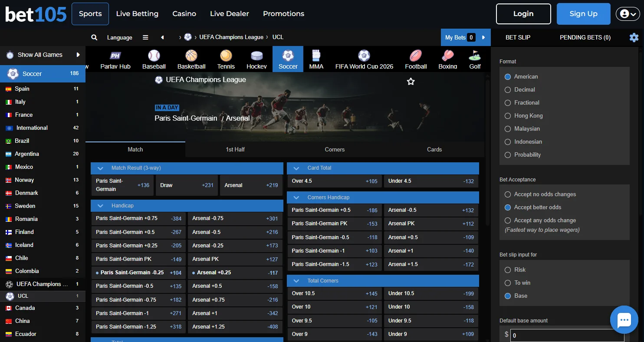
Task: Set bet slip input to Risk
Action: pyautogui.click(x=508, y=270)
